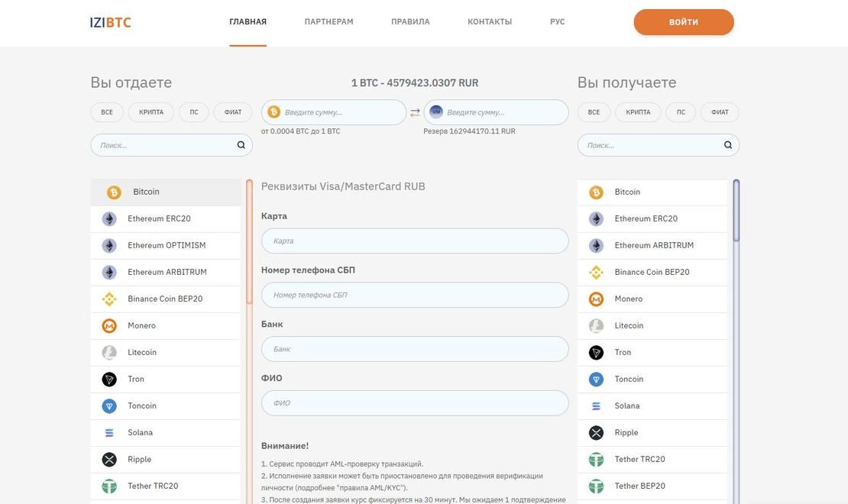Click the Solana icon in the right list

pos(596,406)
